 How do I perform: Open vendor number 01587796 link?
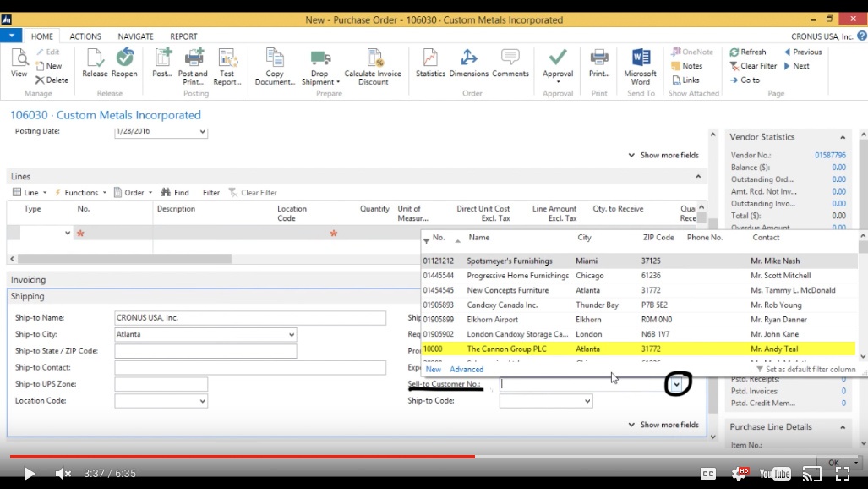click(x=830, y=155)
